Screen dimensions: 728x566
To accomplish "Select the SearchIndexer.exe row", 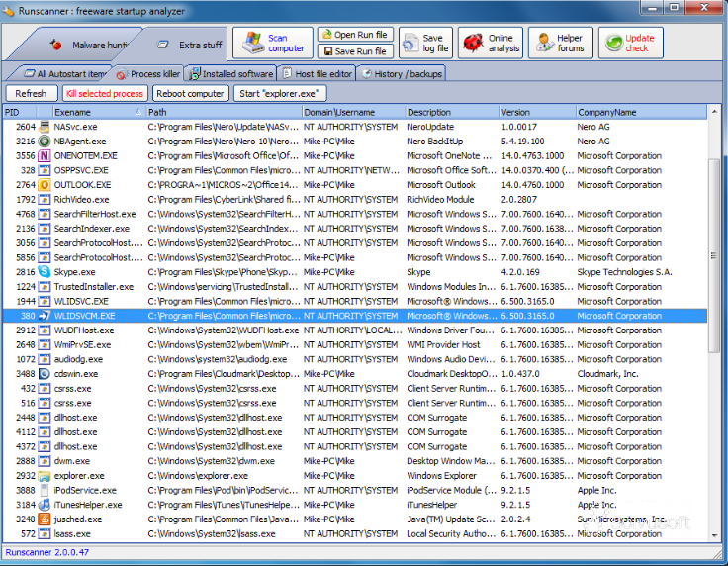I will (x=355, y=229).
